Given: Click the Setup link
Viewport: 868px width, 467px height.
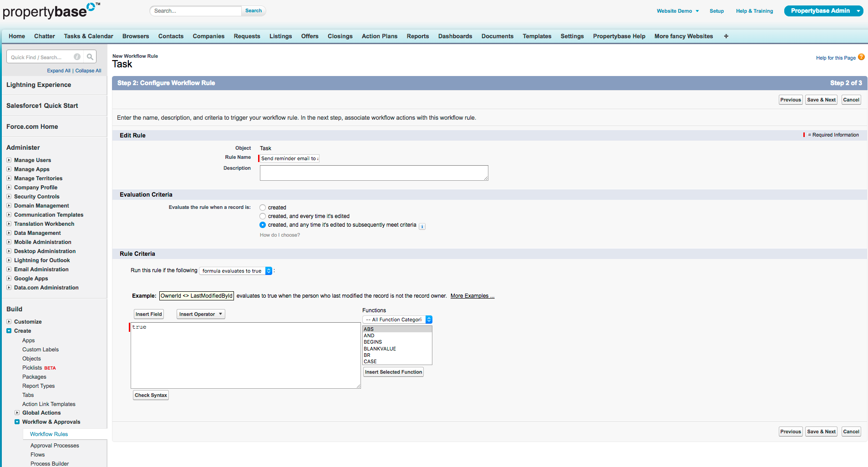Looking at the screenshot, I should point(716,11).
